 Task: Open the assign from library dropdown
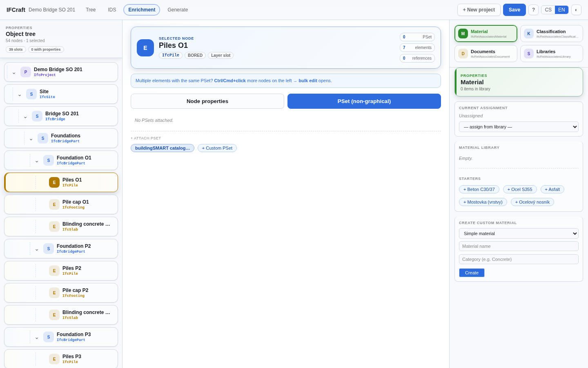point(519,127)
